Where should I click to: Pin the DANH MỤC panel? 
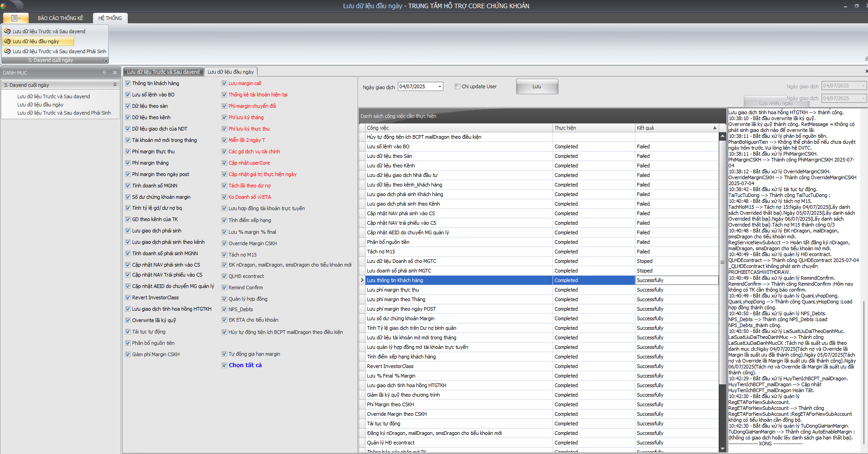pos(104,73)
